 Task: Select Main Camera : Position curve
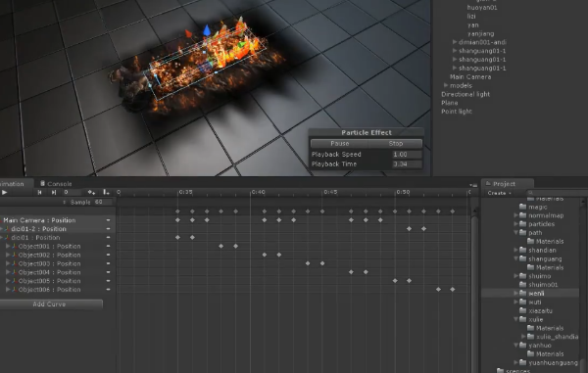pos(39,220)
